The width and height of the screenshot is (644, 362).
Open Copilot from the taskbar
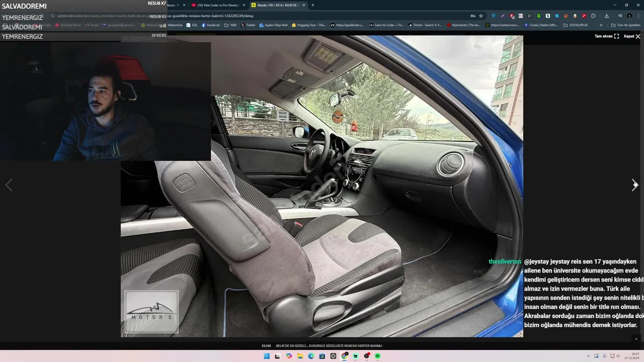pos(289,356)
